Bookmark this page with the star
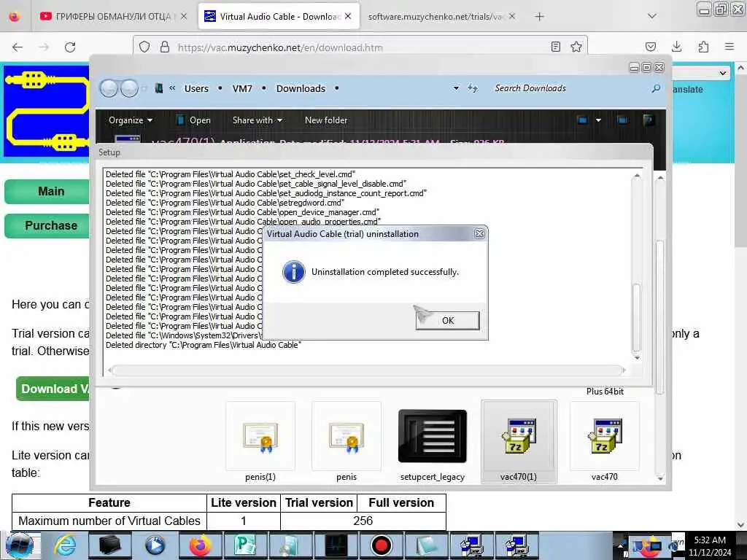 (576, 47)
